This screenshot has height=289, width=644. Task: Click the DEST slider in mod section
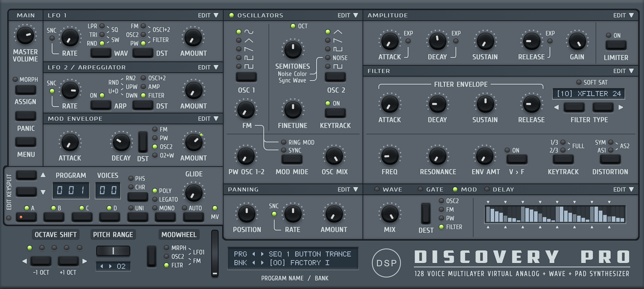pos(426,213)
